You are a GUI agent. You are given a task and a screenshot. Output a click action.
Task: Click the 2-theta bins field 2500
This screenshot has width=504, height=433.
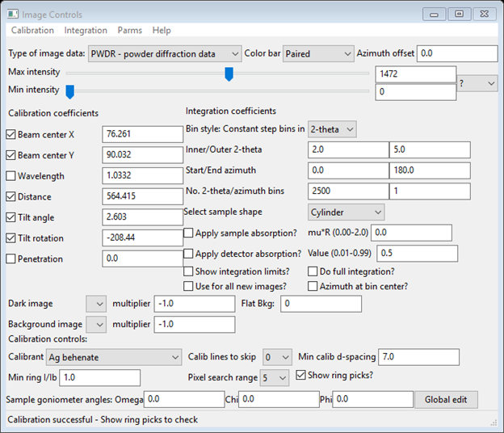point(348,191)
